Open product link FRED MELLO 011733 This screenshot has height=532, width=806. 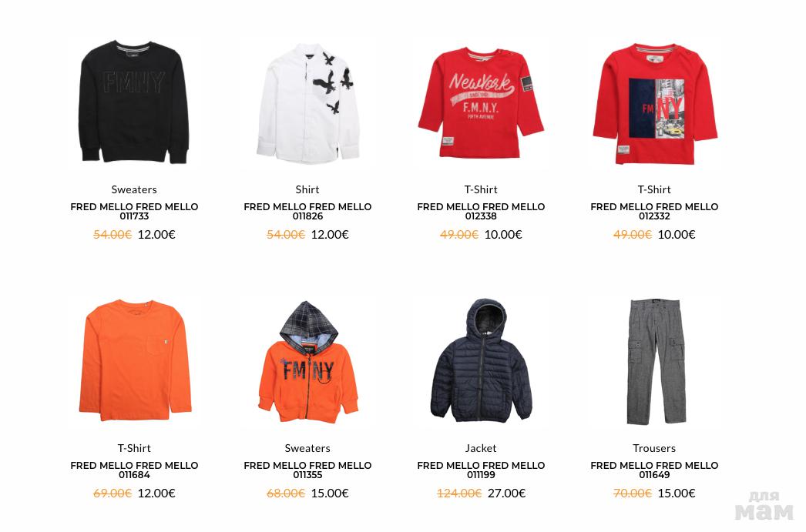point(134,211)
